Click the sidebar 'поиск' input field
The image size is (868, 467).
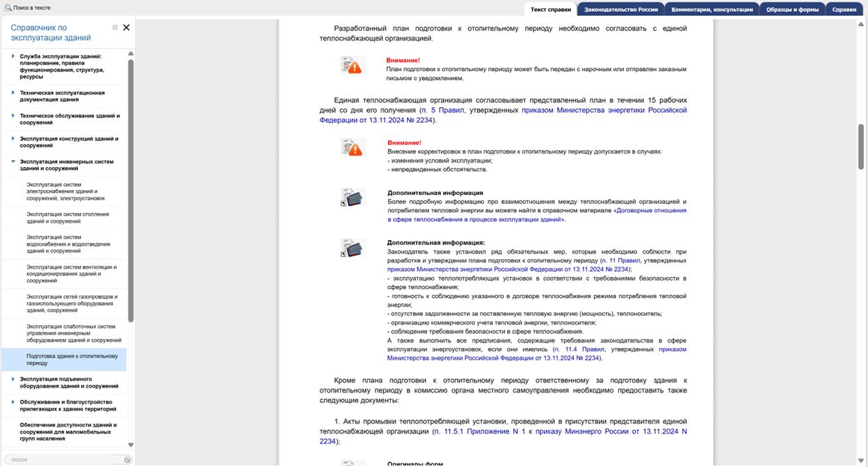pos(63,459)
